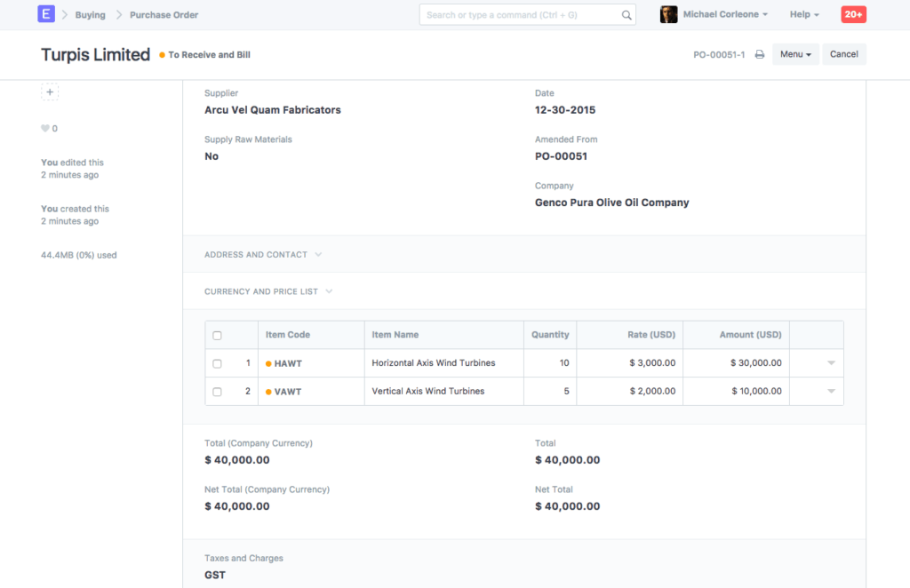Check the HAWT row checkbox
Image resolution: width=910 pixels, height=588 pixels.
pyautogui.click(x=216, y=362)
